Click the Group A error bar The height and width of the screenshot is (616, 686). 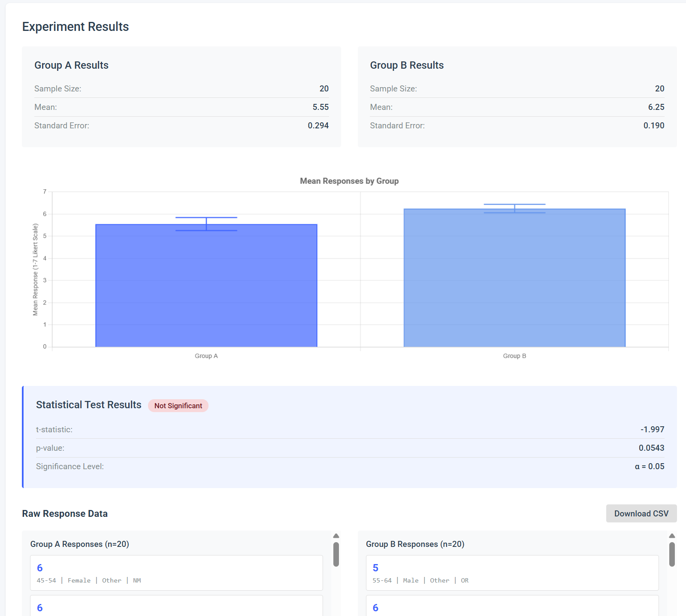click(206, 224)
